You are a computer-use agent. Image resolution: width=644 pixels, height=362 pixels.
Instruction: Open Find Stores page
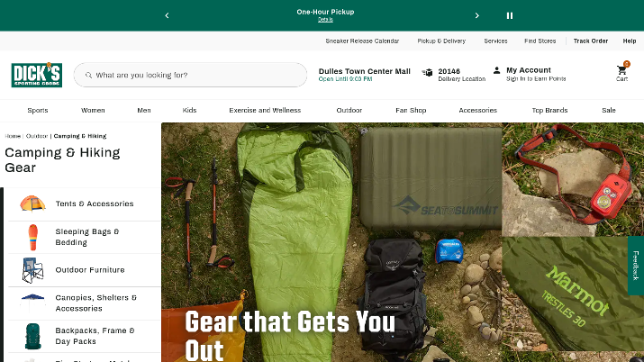pos(540,41)
